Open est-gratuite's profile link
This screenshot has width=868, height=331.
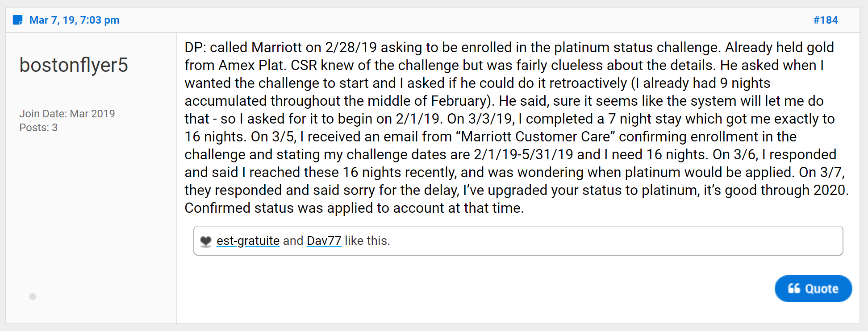(248, 241)
